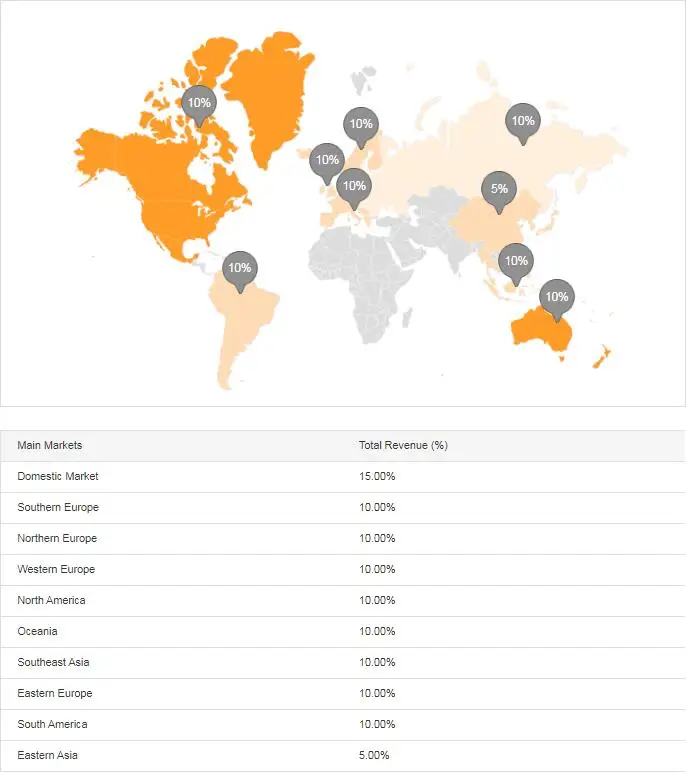The width and height of the screenshot is (686, 773).
Task: Click the Main Markets column header
Action: pos(50,445)
